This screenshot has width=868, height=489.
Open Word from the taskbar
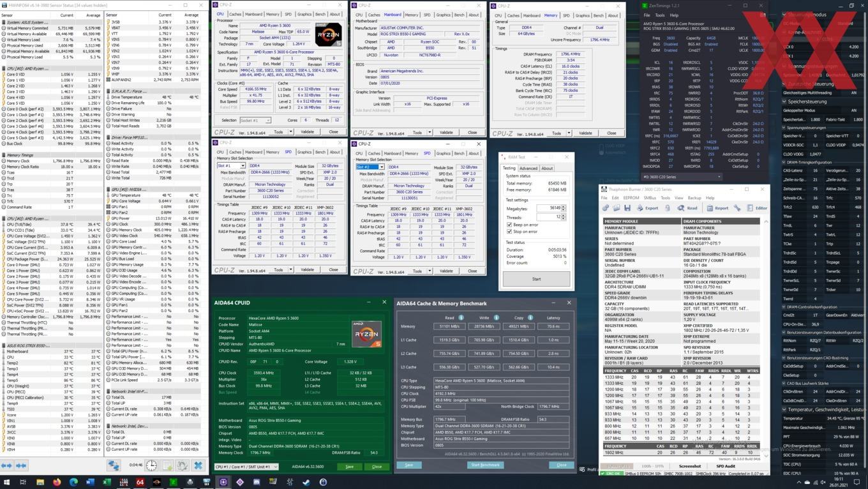click(x=89, y=482)
